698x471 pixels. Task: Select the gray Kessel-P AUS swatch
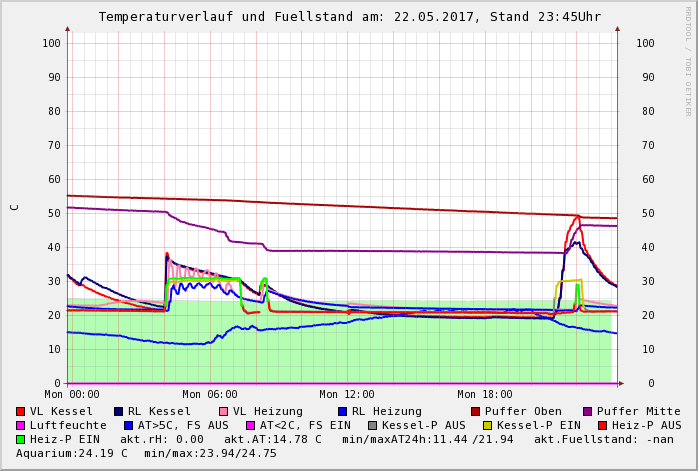pyautogui.click(x=372, y=425)
